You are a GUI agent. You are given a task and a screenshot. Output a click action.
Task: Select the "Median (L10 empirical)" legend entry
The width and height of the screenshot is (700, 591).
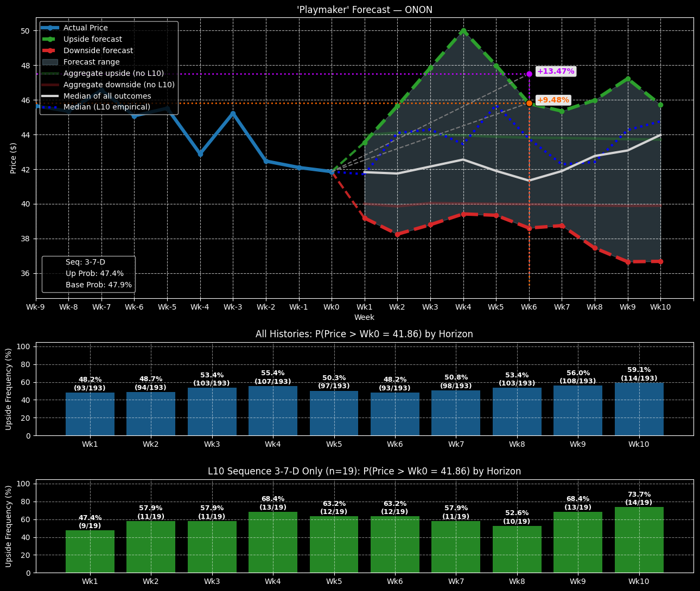tap(96, 107)
